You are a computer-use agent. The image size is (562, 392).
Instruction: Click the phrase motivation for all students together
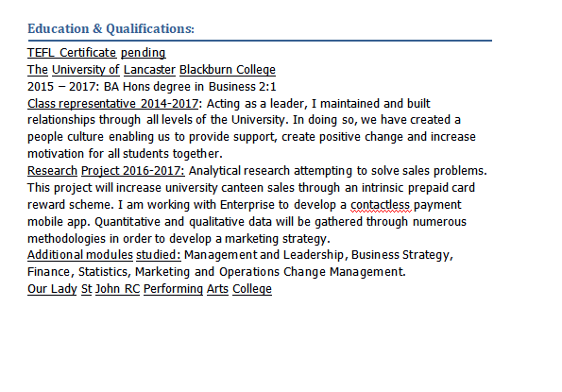point(125,154)
